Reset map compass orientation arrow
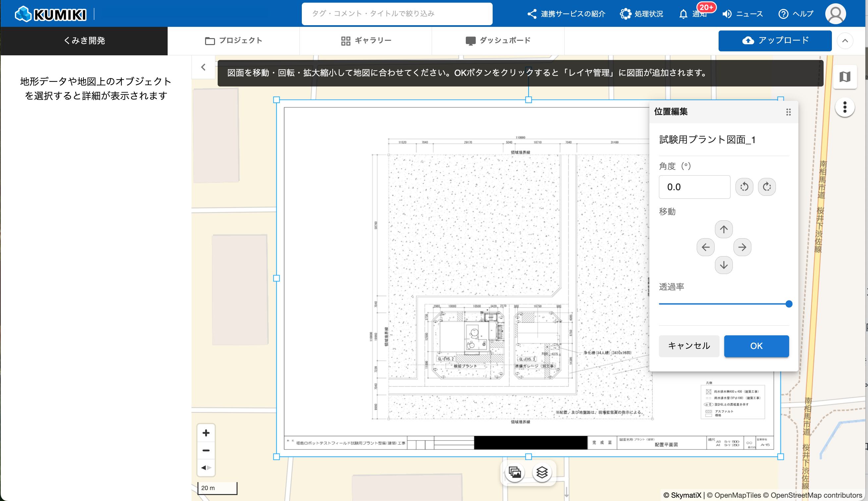868x501 pixels. 206,468
